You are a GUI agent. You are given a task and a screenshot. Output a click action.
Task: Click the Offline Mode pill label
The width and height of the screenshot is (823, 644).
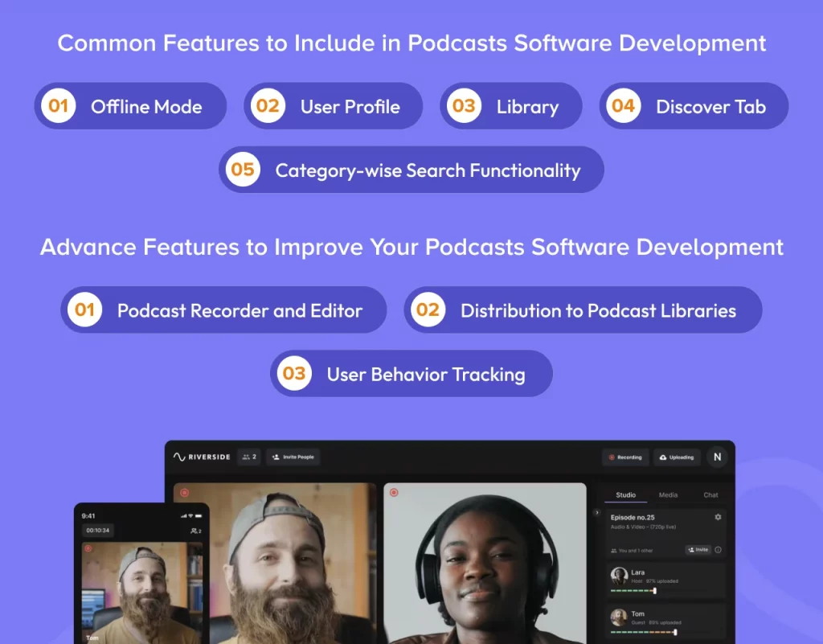coord(146,107)
